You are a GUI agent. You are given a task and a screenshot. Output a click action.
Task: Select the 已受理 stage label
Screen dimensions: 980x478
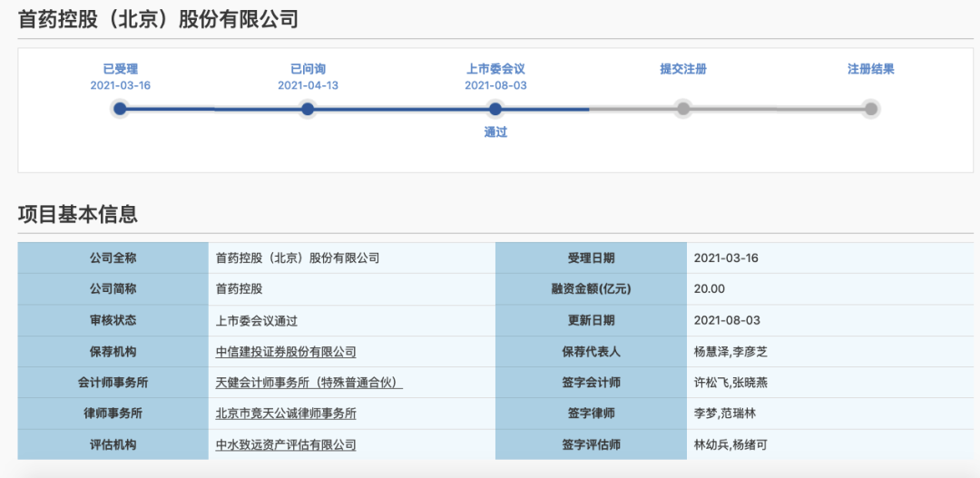(120, 69)
